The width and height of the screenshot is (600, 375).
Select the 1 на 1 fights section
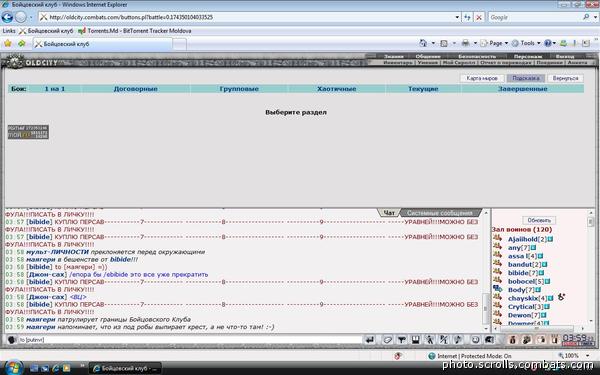pyautogui.click(x=55, y=89)
